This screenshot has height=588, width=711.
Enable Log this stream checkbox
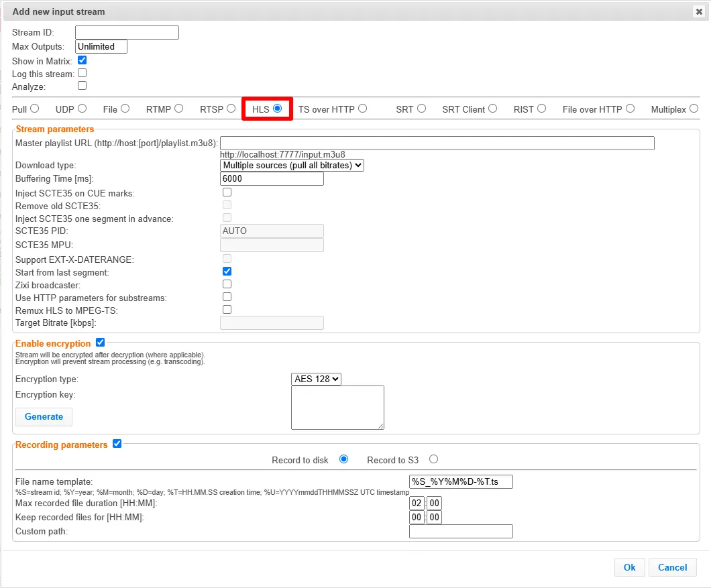pos(82,73)
